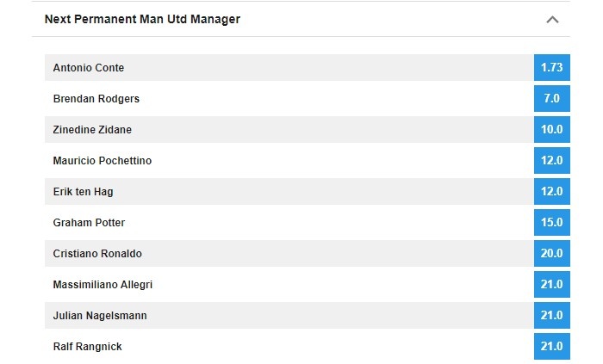Select Brendan Rodgers odds 7.0

pyautogui.click(x=552, y=99)
